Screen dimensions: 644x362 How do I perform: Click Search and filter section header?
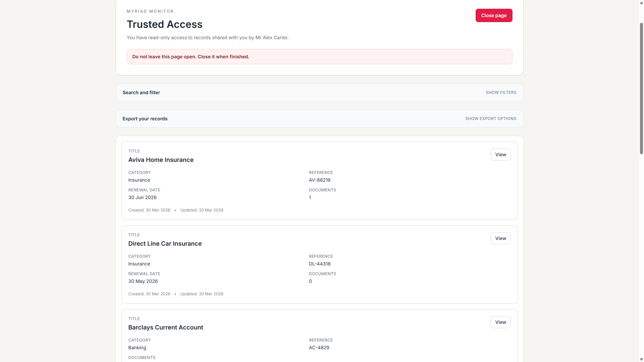click(x=141, y=92)
